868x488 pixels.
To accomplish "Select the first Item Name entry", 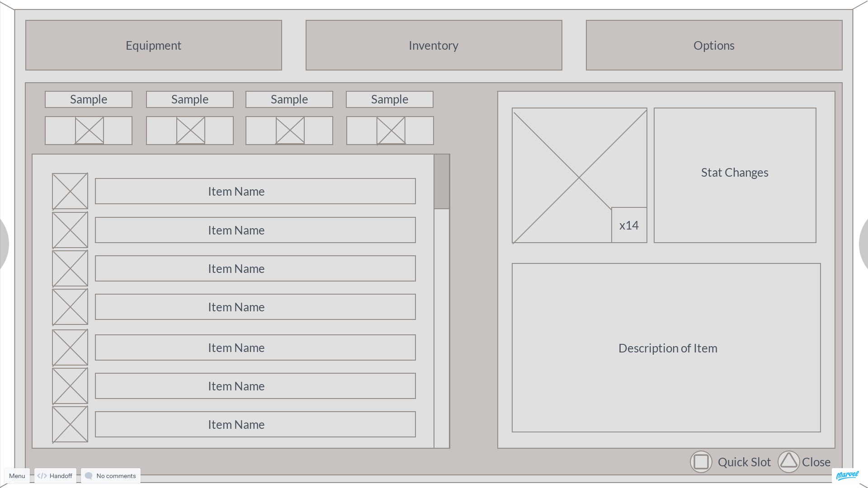I will pos(255,191).
